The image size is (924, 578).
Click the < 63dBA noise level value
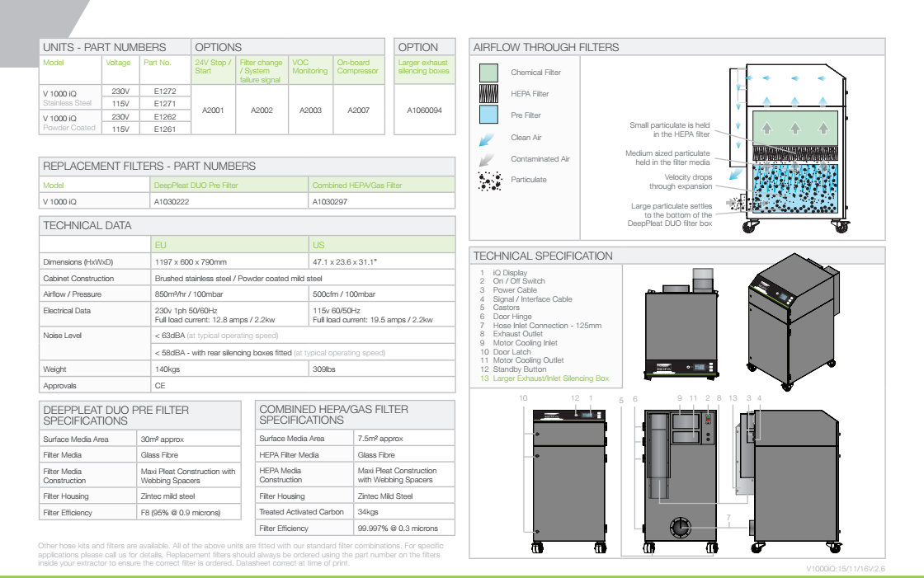[170, 336]
